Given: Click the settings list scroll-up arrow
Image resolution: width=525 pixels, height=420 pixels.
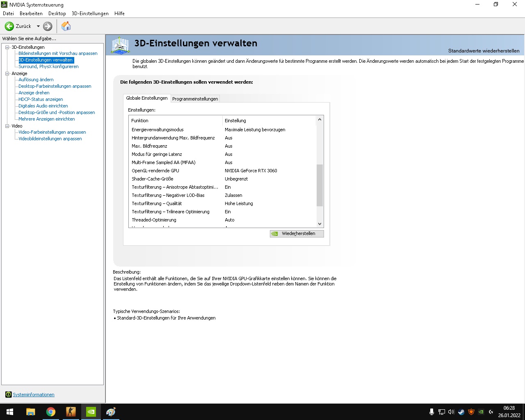Looking at the screenshot, I should point(320,119).
